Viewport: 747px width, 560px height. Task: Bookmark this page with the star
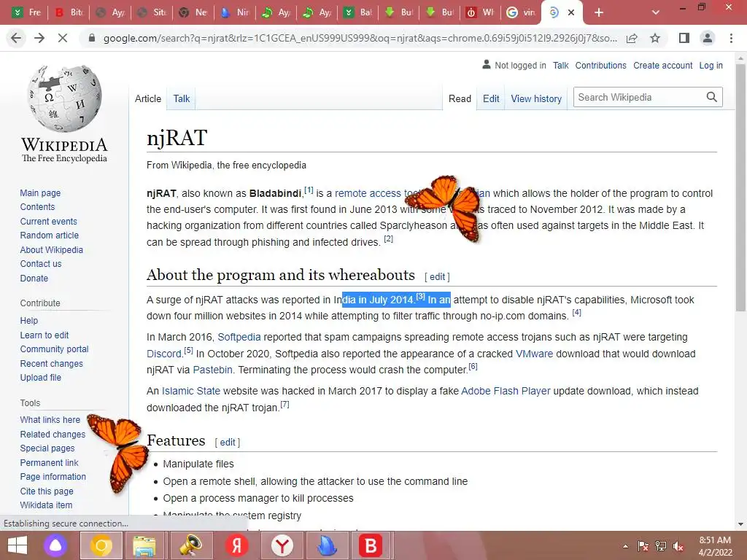pyautogui.click(x=655, y=38)
